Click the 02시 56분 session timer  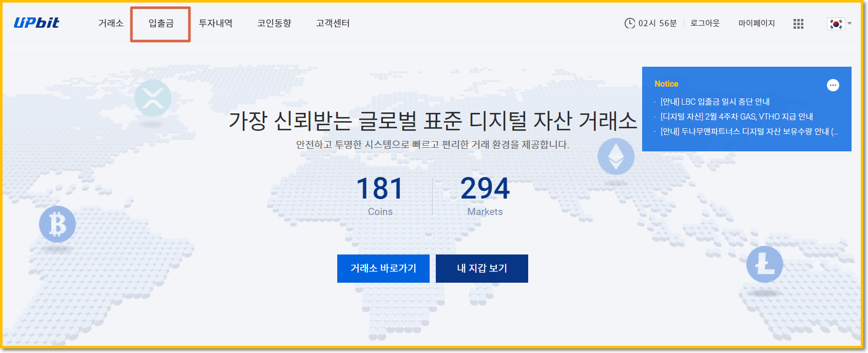658,24
